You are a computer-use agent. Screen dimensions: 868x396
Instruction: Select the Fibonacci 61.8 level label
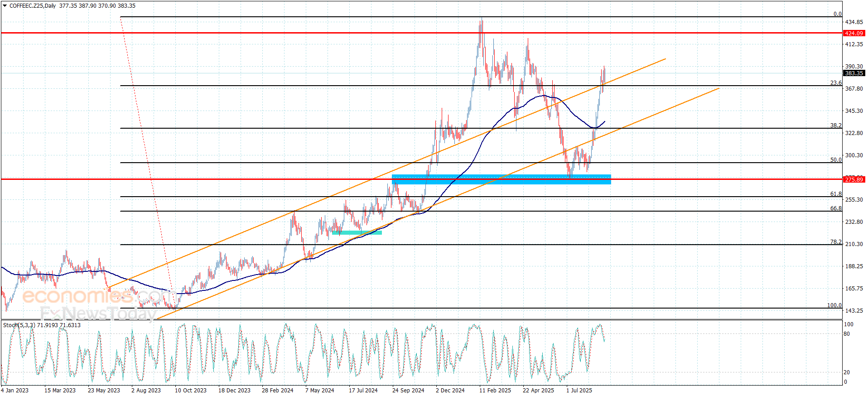(836, 193)
